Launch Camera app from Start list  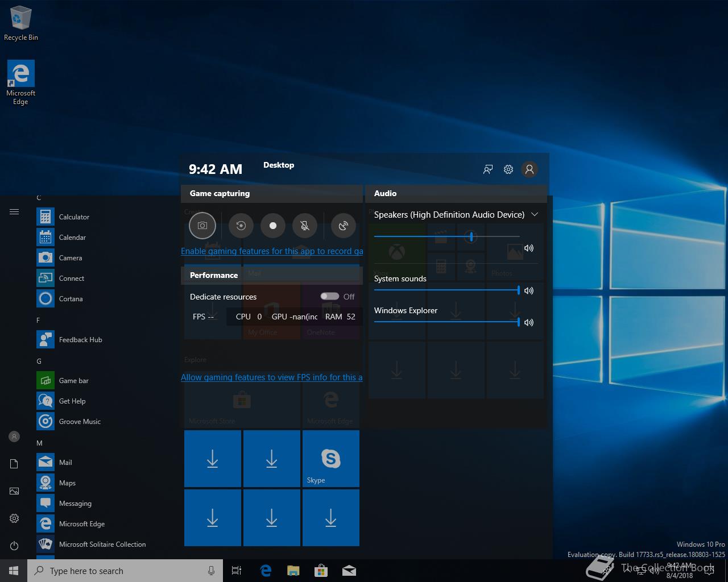[91, 258]
